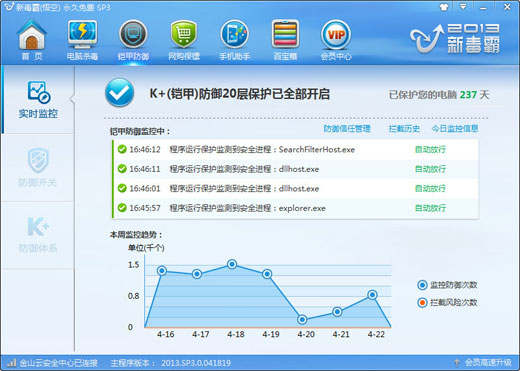Image resolution: width=520 pixels, height=371 pixels.
Task: Open the 首页 home icon
Action: pos(32,39)
